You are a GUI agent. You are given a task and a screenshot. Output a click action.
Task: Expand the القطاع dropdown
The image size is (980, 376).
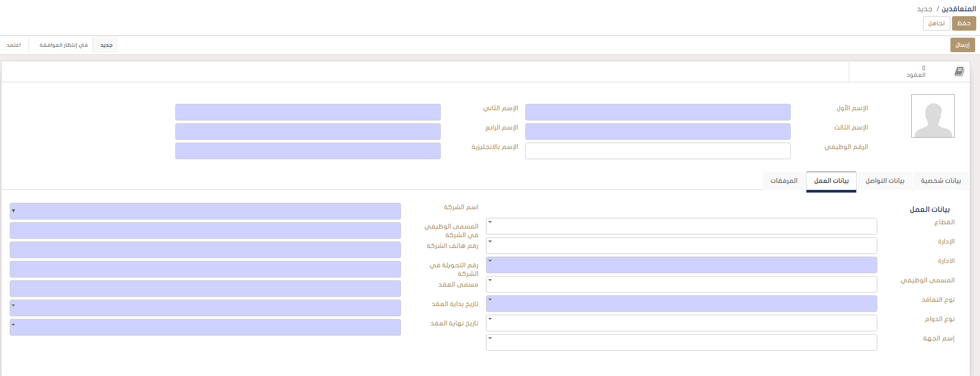coord(681,226)
